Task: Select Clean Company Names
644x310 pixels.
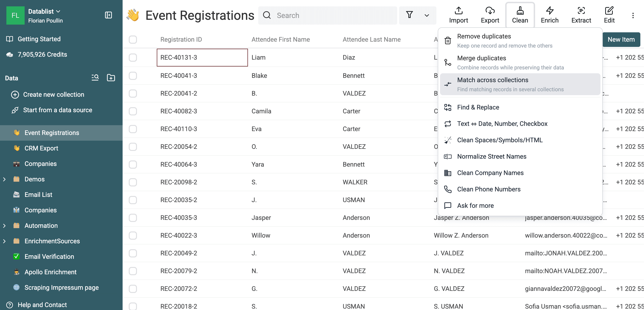Action: (x=520, y=173)
